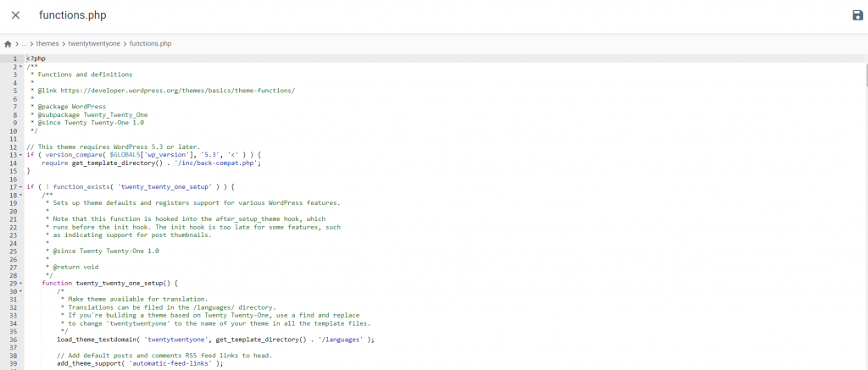Click line number 36 in the gutter

pos(14,340)
